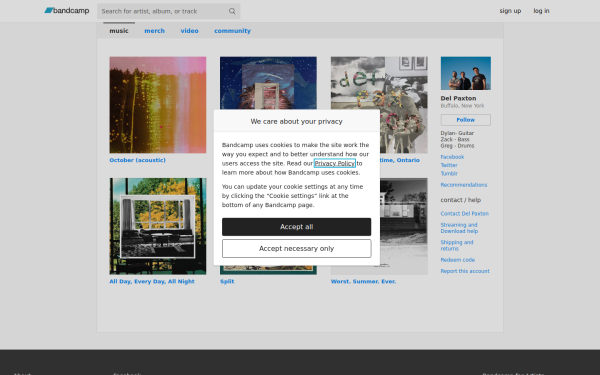The height and width of the screenshot is (375, 600).
Task: Open the Recommendations link
Action: click(x=464, y=185)
